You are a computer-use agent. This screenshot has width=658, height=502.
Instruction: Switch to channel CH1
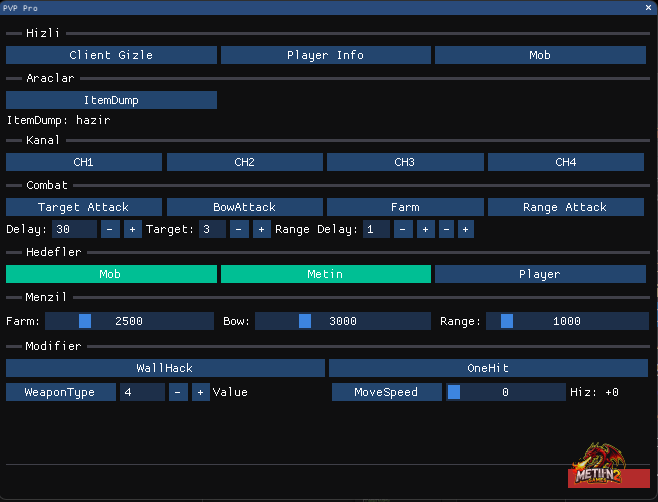(84, 162)
